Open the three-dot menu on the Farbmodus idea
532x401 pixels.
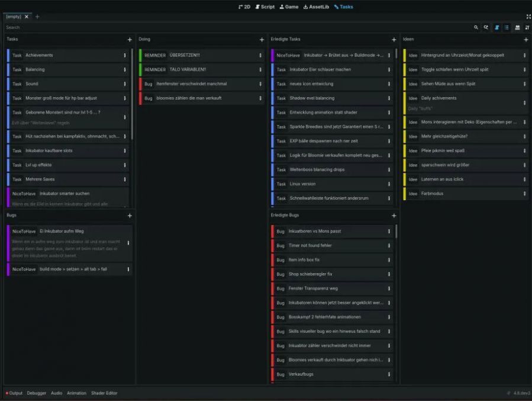coord(524,194)
